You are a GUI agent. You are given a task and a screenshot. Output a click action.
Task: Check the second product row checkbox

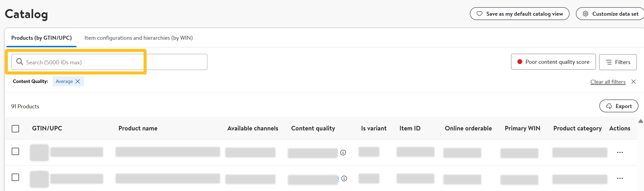[15, 177]
